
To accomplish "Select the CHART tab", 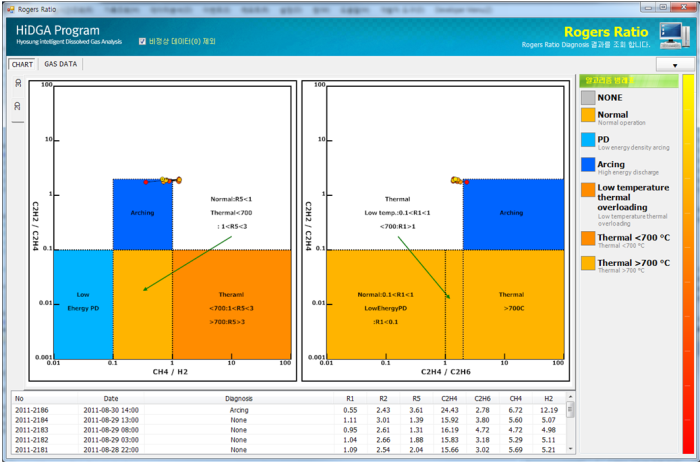I will (x=22, y=64).
